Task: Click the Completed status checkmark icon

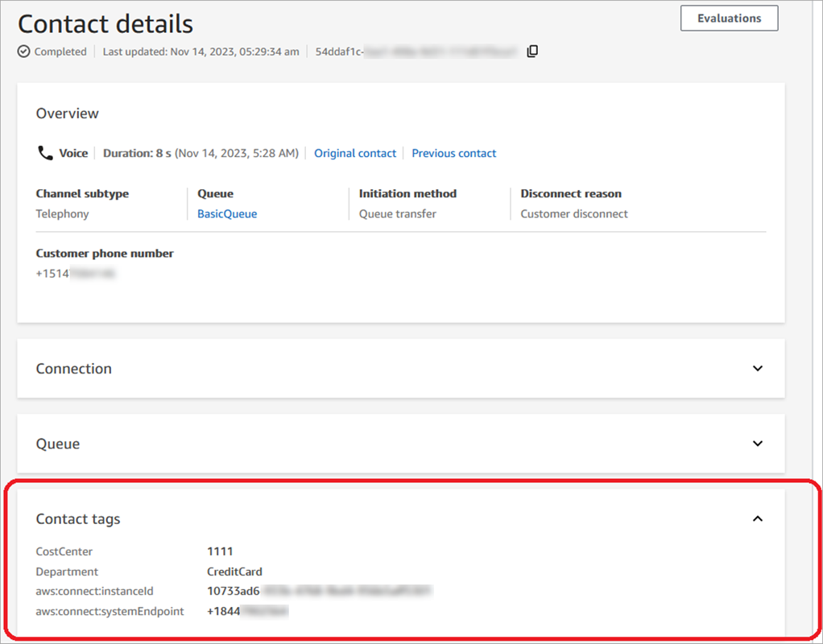Action: pos(23,52)
